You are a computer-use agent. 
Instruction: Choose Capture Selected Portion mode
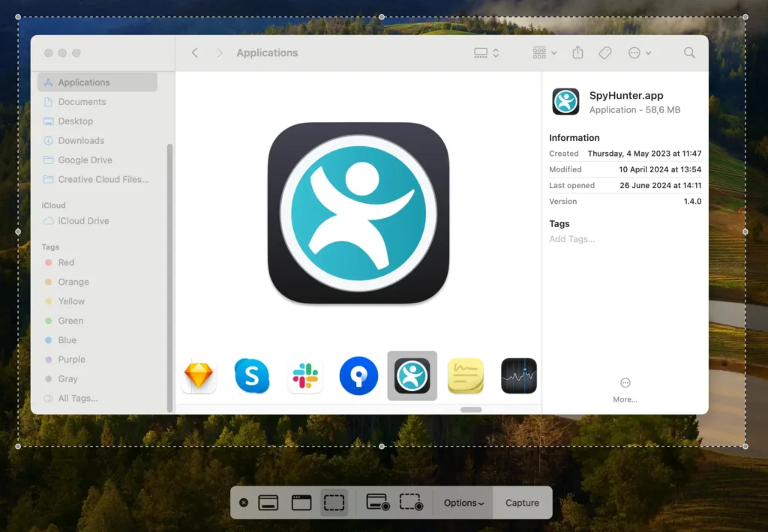pyautogui.click(x=334, y=503)
